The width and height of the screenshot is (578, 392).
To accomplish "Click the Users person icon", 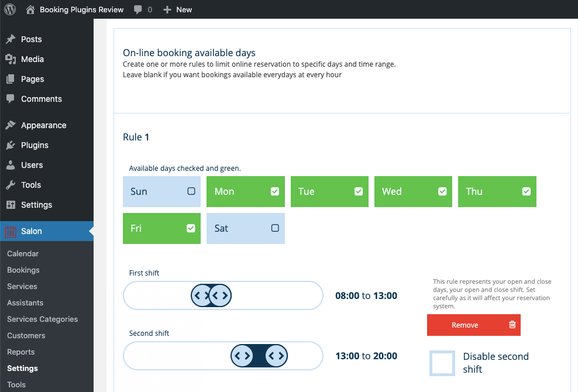I will click(x=11, y=165).
